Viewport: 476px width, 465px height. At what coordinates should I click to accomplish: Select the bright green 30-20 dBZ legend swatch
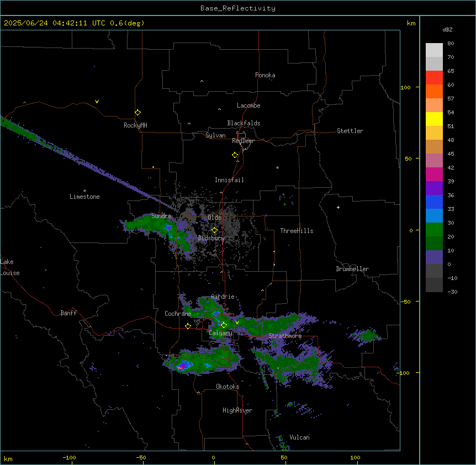(x=434, y=230)
